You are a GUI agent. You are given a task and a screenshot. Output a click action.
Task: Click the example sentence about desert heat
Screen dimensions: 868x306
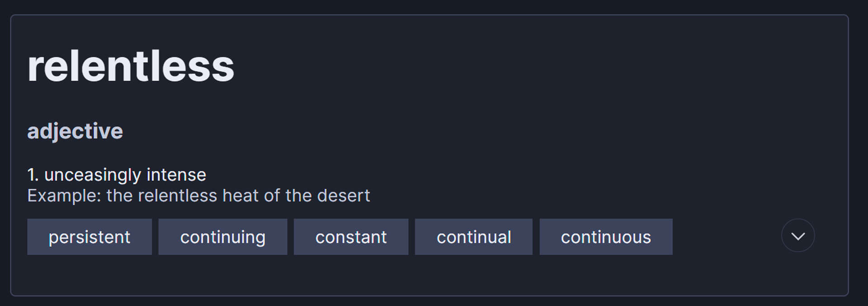[198, 196]
